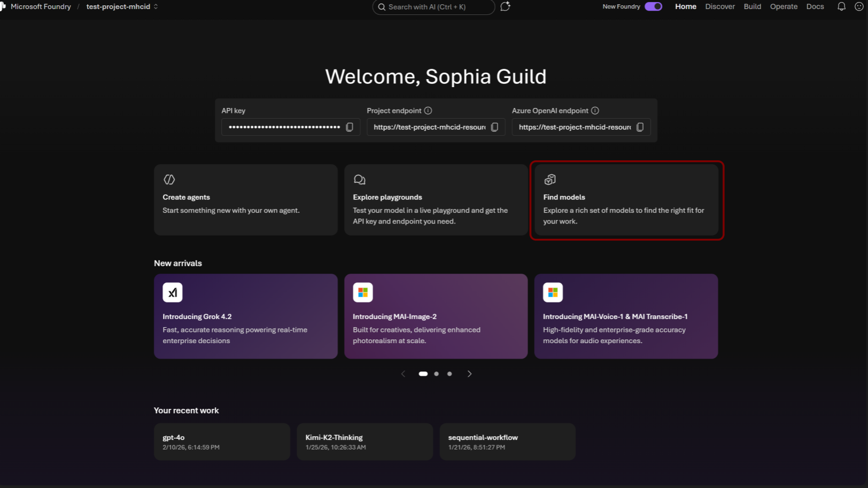Screen dimensions: 868x488
Task: Select the second carousel page dot
Action: (436, 374)
